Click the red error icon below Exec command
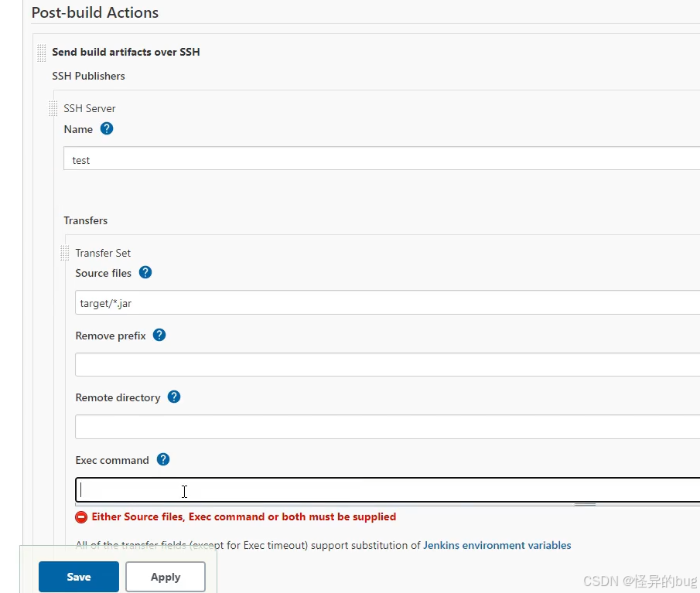 pyautogui.click(x=81, y=517)
